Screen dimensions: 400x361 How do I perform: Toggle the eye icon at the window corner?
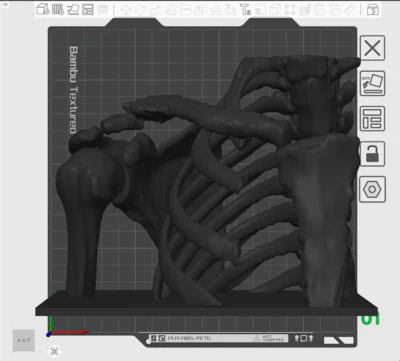click(5, 4)
